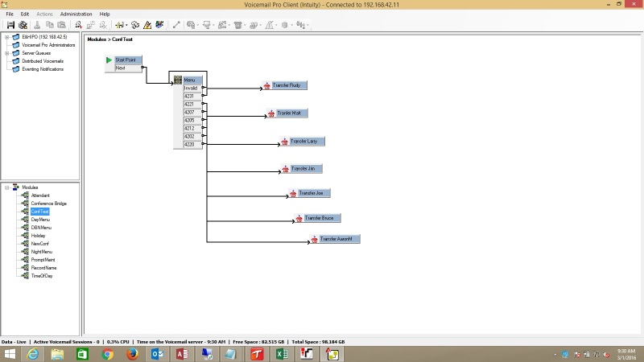Click the Mailbox Actions toolbar icon
Screen dimensions: 644x362
[207, 25]
